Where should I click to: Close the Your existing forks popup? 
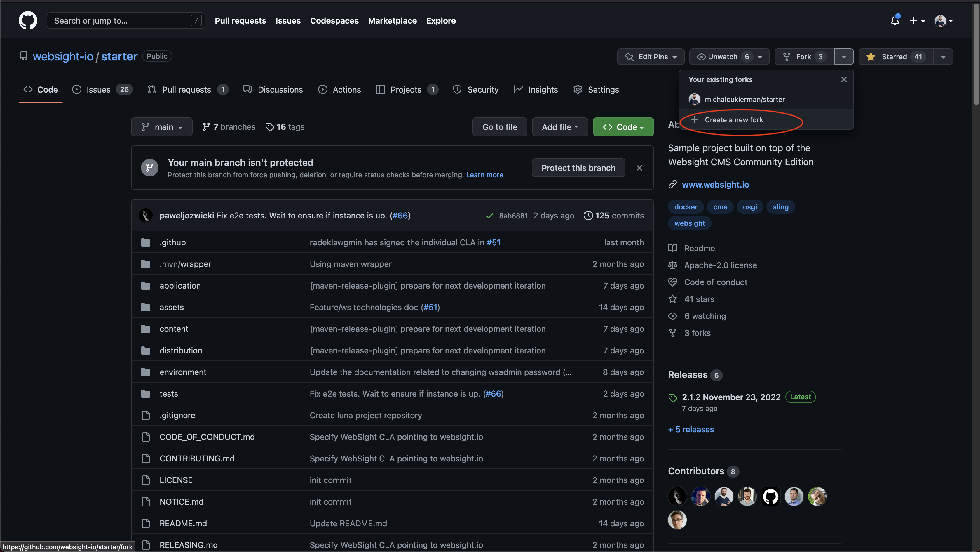[x=844, y=79]
